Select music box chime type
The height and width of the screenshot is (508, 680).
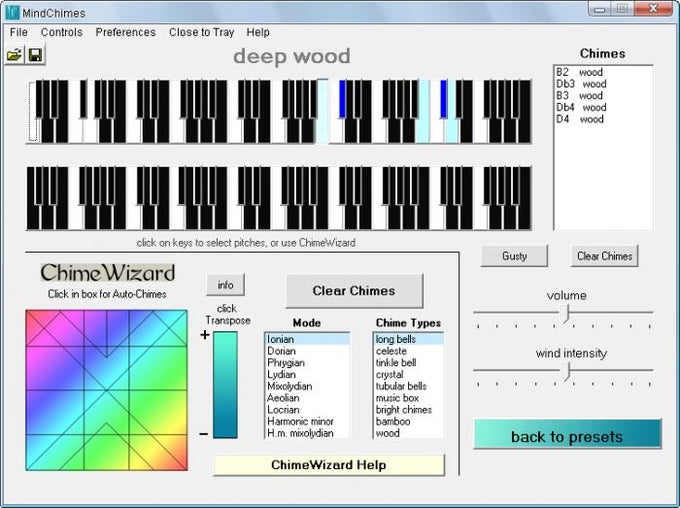[x=408, y=398]
